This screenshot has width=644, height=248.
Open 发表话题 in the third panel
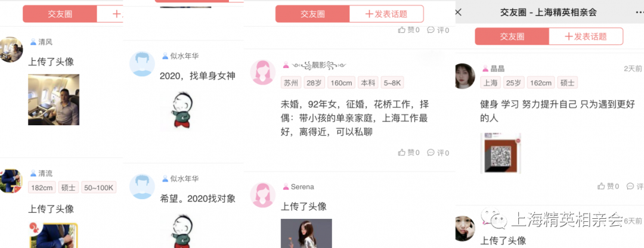click(x=386, y=14)
